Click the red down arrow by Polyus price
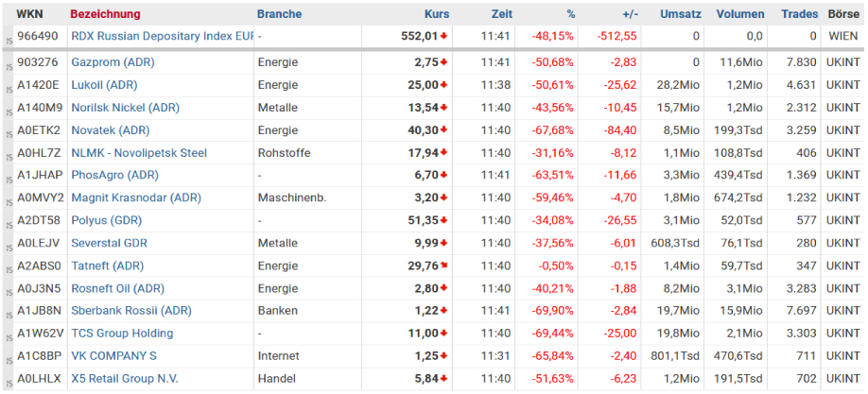 click(x=443, y=221)
